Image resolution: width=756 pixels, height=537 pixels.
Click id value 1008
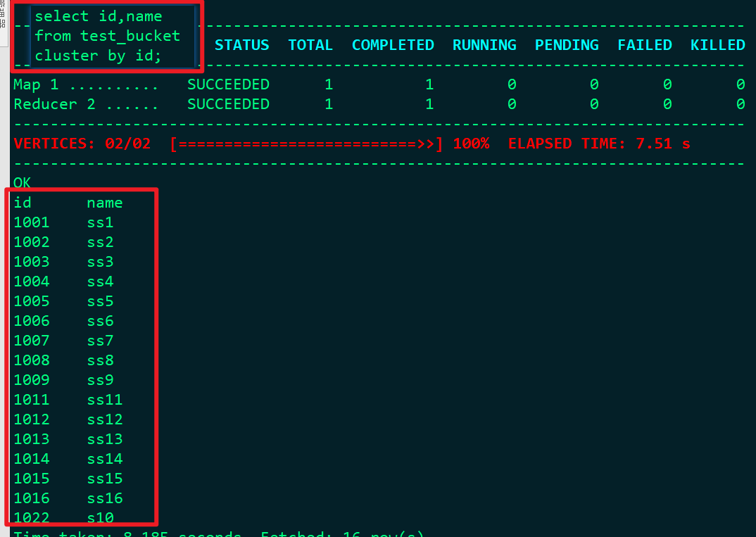click(x=32, y=360)
